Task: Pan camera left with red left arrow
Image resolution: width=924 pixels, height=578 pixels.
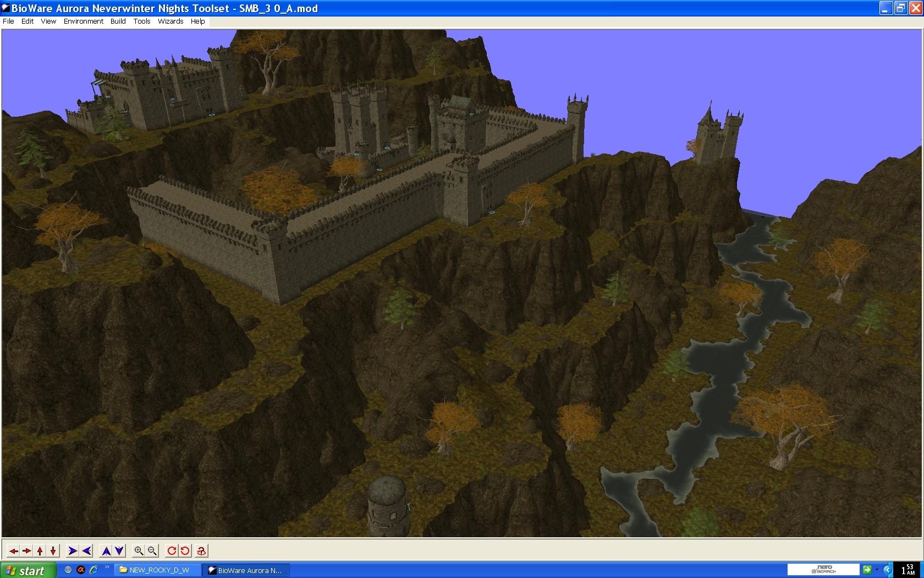Action: [x=14, y=550]
